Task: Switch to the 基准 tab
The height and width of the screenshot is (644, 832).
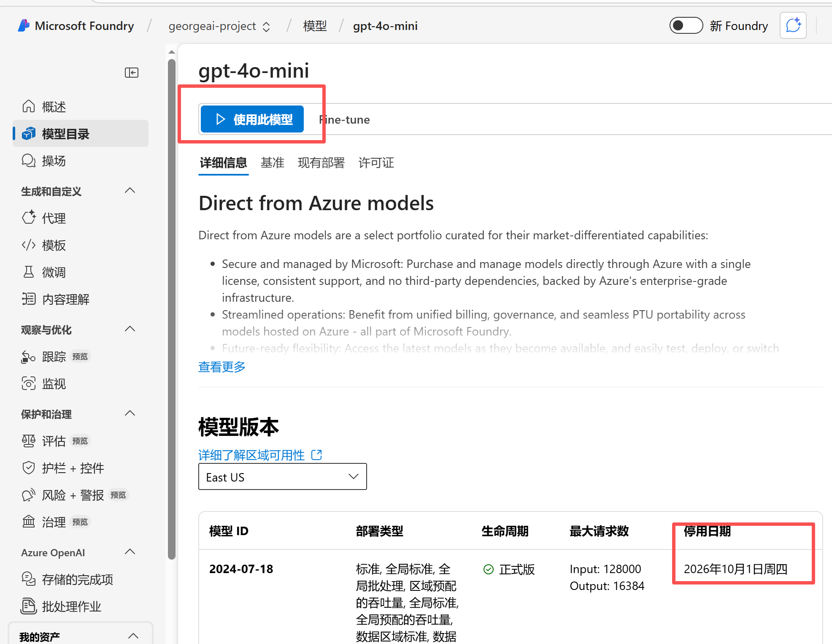Action: click(x=272, y=163)
